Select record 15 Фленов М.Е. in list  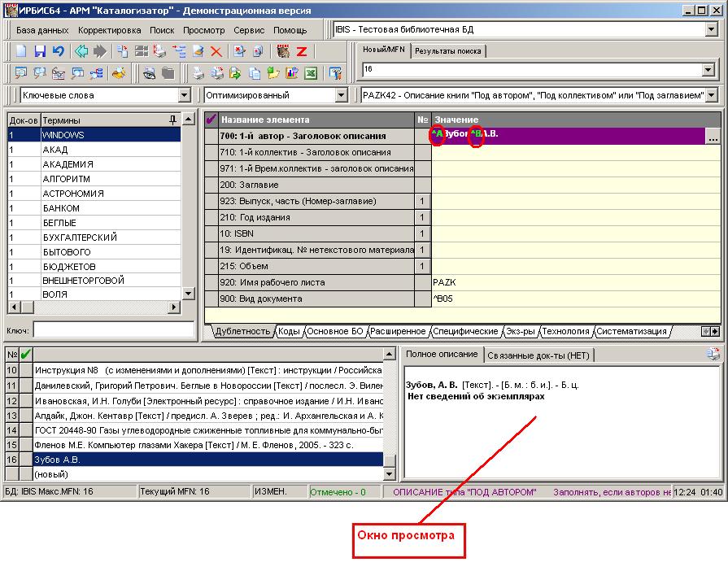(x=194, y=445)
